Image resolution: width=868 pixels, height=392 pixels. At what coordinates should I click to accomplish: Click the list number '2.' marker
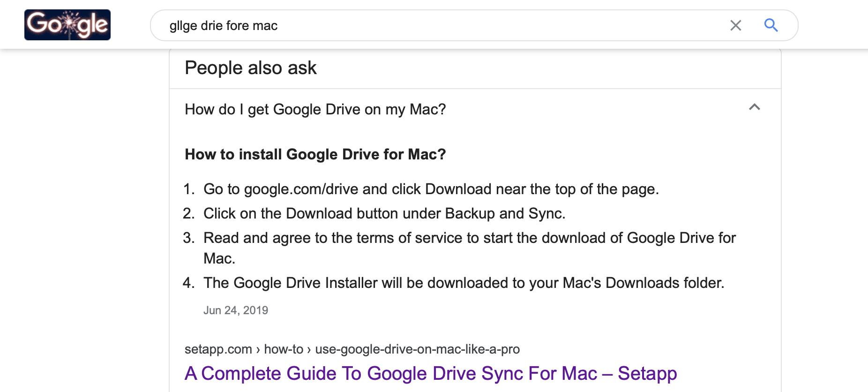click(x=189, y=213)
